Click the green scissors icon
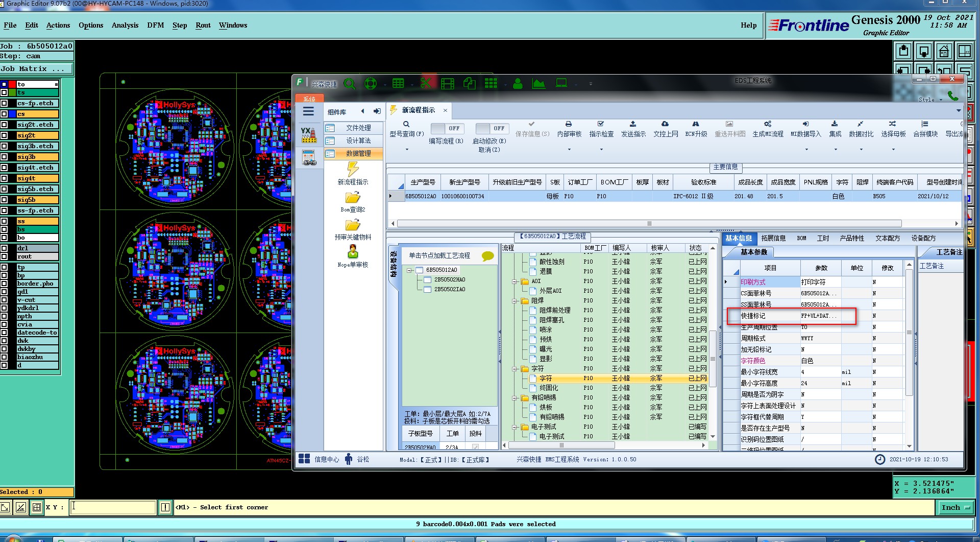980x542 pixels. click(x=426, y=83)
